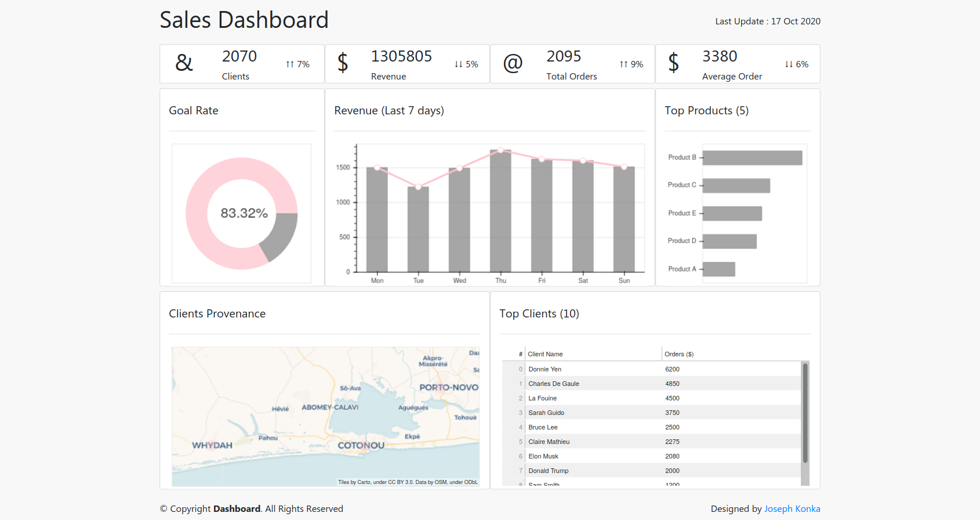The height and width of the screenshot is (520, 980).
Task: Click the 2095 total orders figure
Action: click(564, 56)
